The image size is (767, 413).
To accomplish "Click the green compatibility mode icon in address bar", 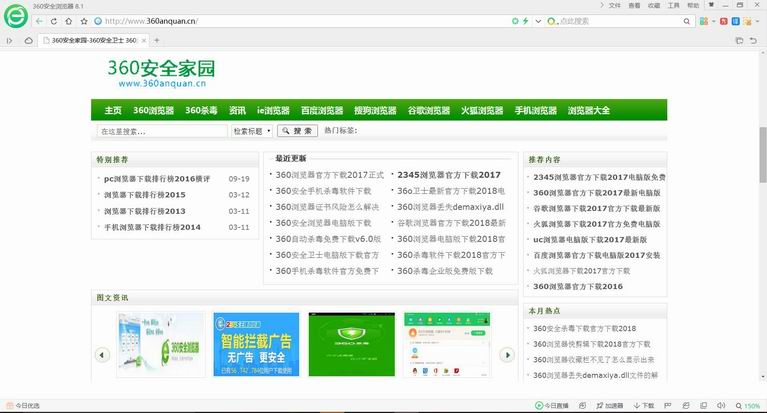I will pyautogui.click(x=515, y=21).
